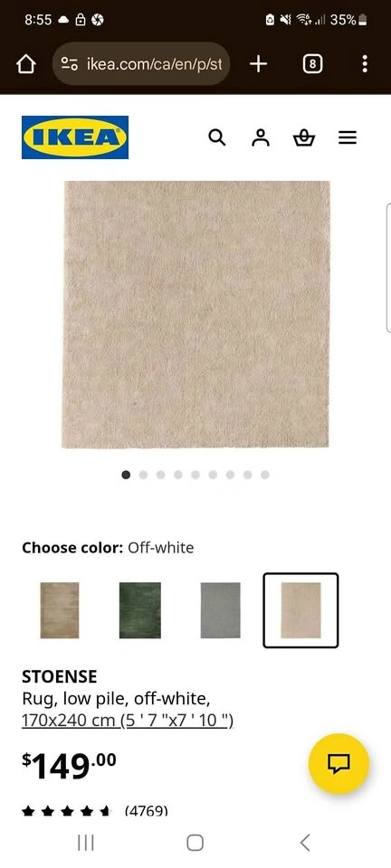Open the shopping basket
391x868 pixels.
[303, 137]
